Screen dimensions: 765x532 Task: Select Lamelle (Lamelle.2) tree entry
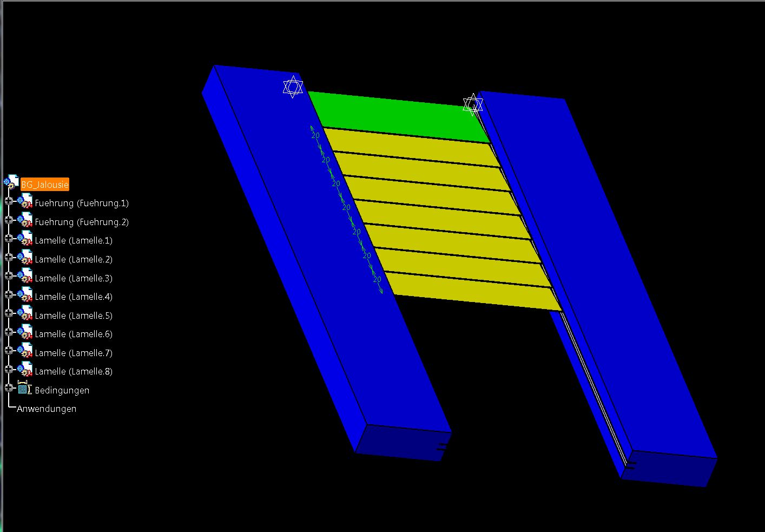(x=74, y=259)
